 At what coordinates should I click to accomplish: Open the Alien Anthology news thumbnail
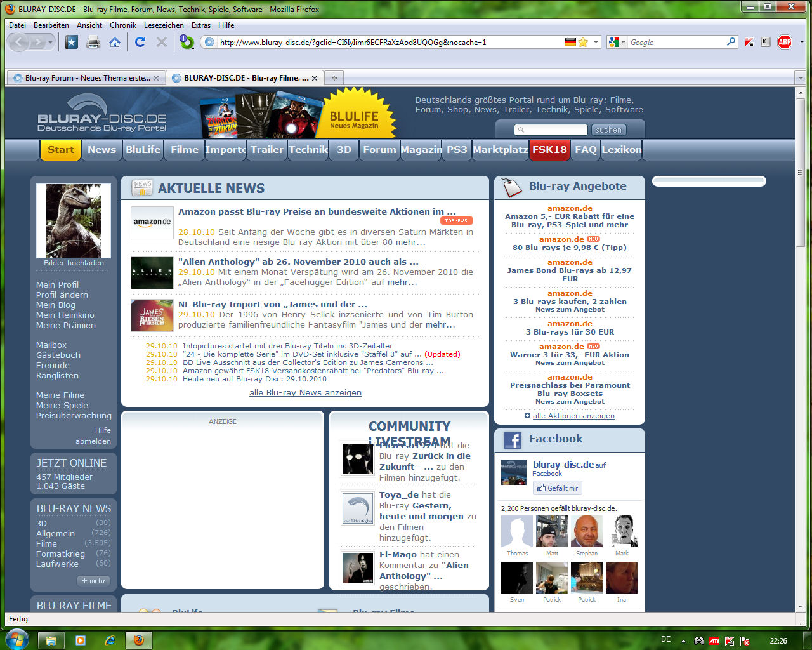[152, 272]
